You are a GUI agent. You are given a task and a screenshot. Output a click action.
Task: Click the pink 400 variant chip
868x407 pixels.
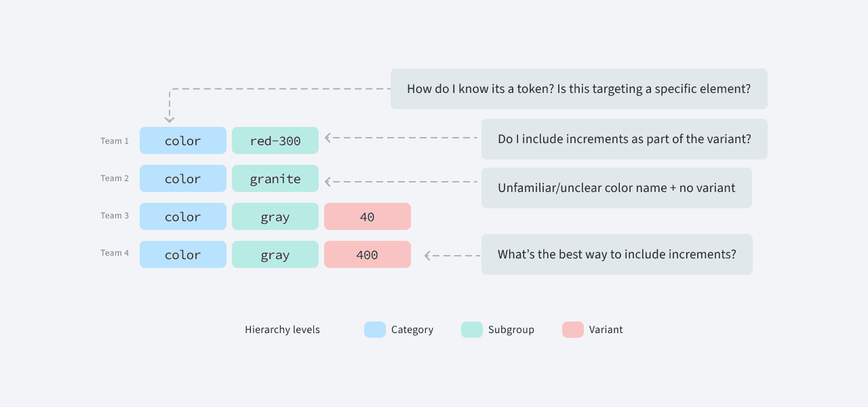pos(368,254)
